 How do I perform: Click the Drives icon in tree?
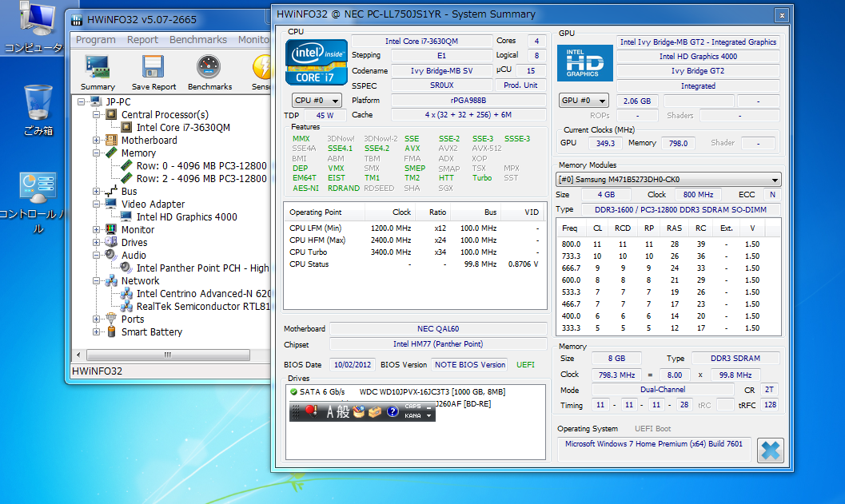pyautogui.click(x=112, y=242)
